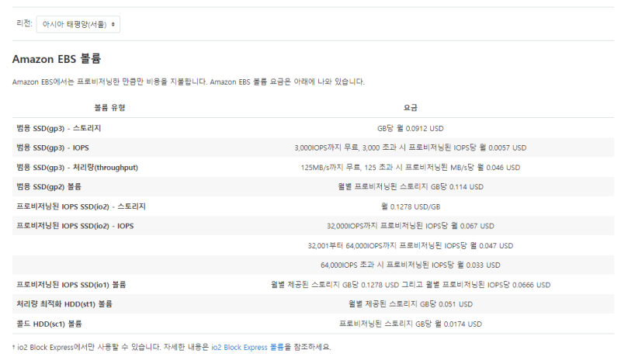Click the description sentence about 프로비저닝한 만큼만 비용
This screenshot has width=621, height=364.
point(189,82)
